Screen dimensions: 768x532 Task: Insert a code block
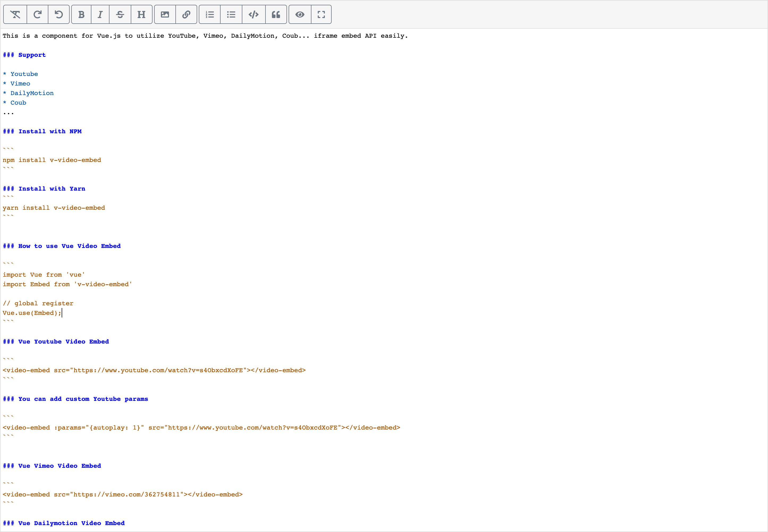click(254, 14)
